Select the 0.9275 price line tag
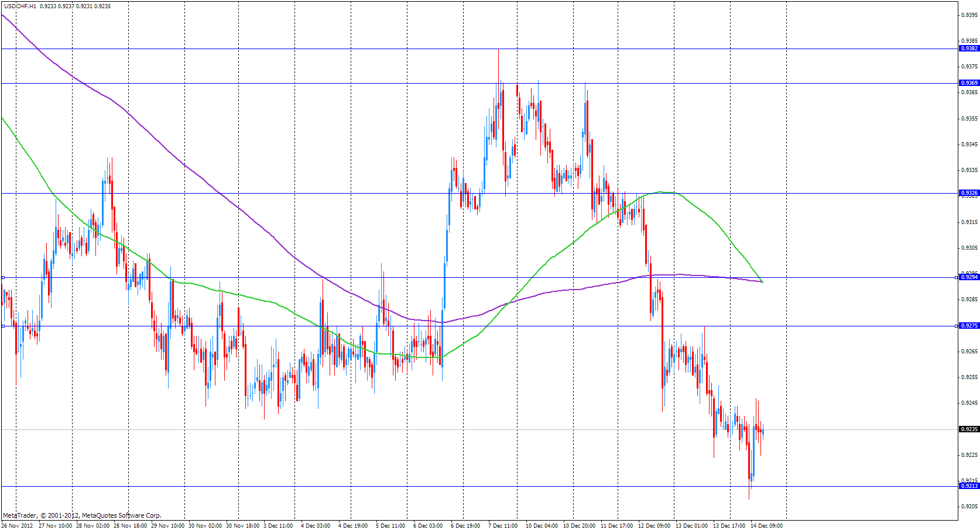980x530 pixels. click(969, 326)
